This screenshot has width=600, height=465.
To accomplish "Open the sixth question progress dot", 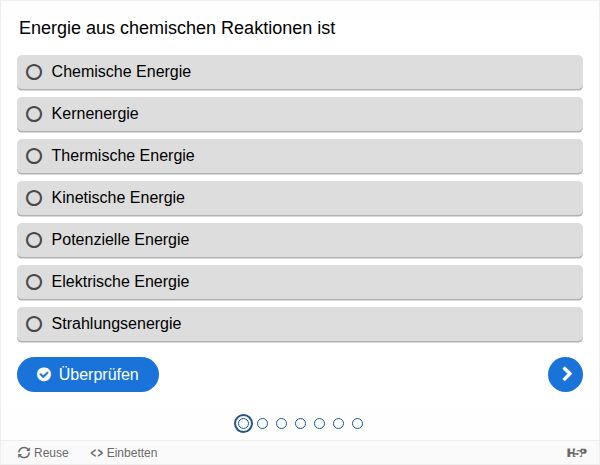I will tap(338, 423).
